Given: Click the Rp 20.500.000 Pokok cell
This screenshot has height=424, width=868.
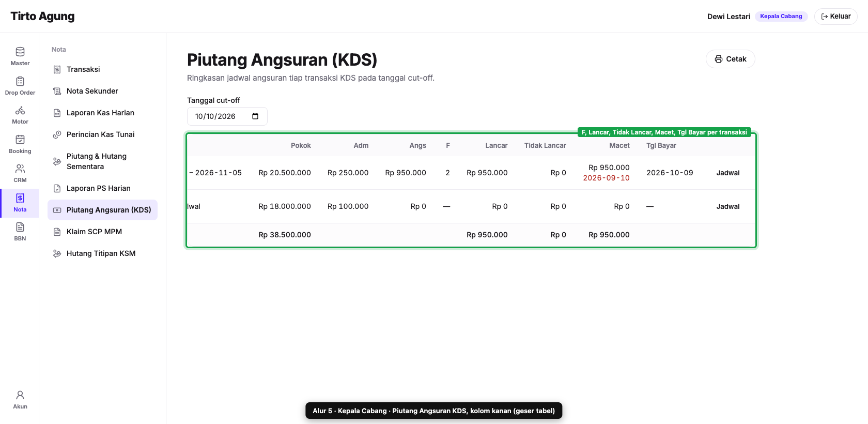Looking at the screenshot, I should [285, 173].
